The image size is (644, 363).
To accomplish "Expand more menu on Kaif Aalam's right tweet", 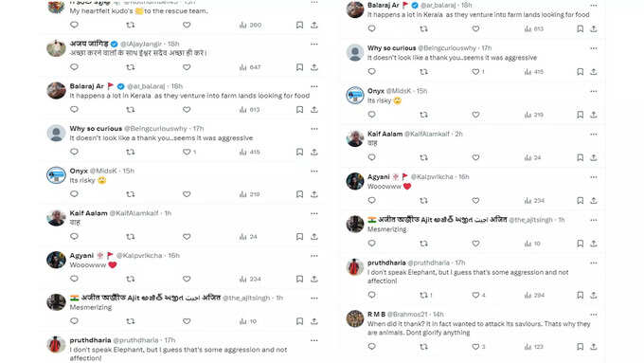I will point(594,134).
